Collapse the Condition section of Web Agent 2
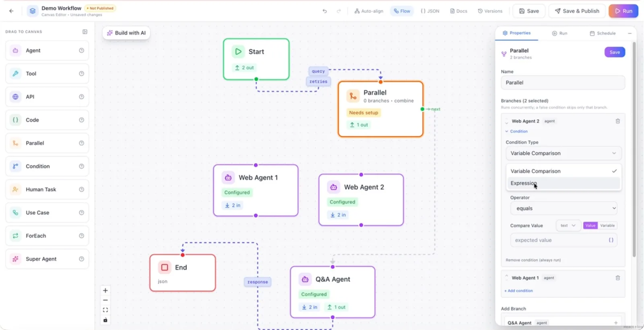The image size is (644, 330). 516,131
